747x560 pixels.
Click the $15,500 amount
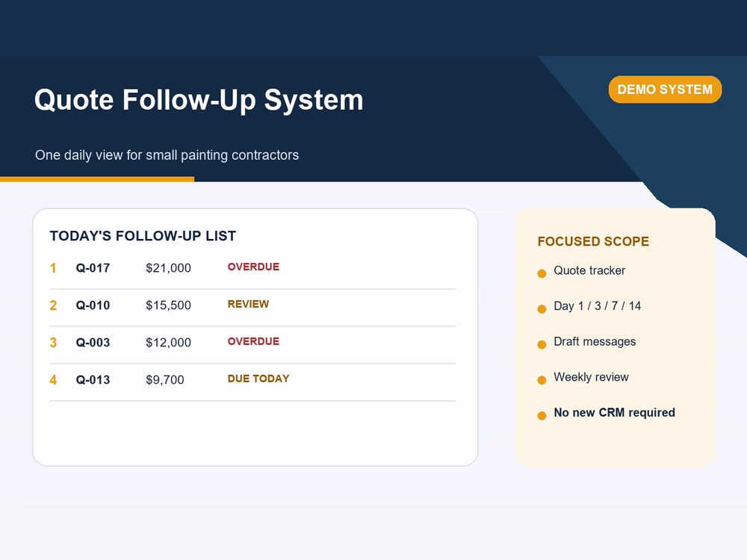click(x=168, y=305)
